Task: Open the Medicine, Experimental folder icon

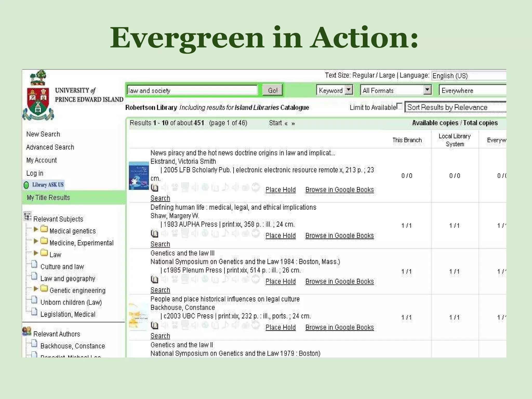Action: tap(44, 241)
